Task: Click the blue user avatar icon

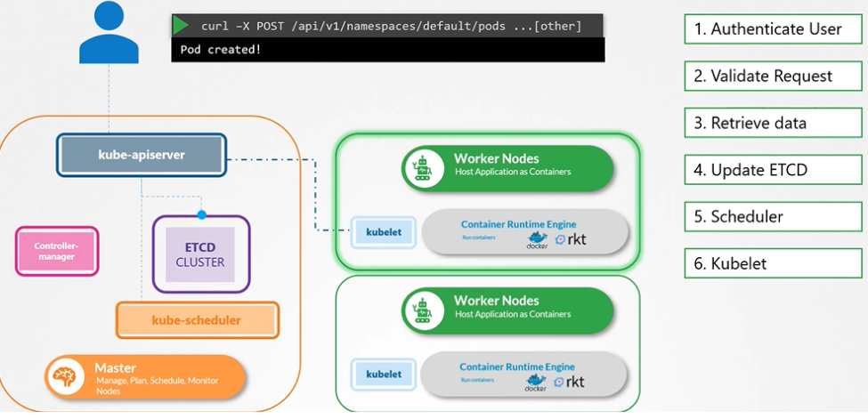Action: [x=109, y=34]
